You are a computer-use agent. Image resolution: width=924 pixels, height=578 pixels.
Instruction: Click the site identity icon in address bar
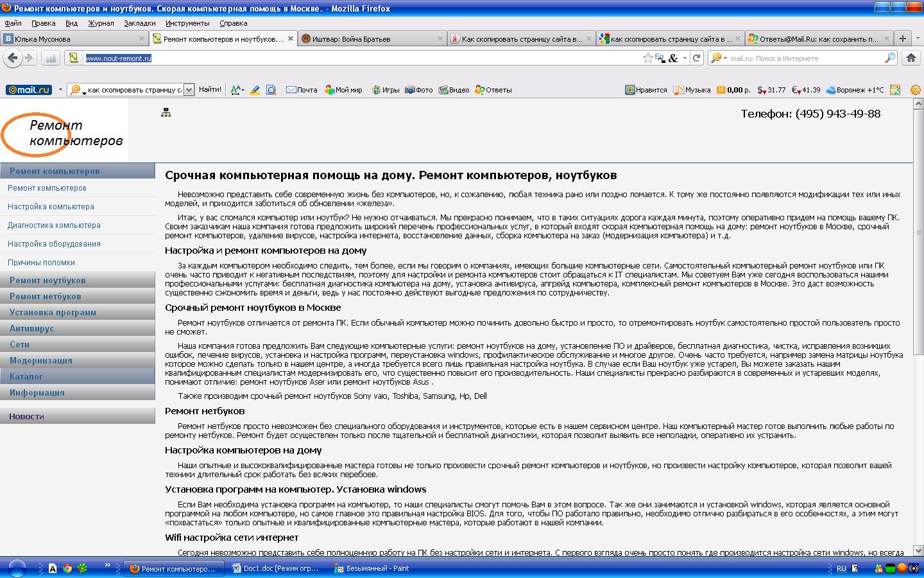[x=74, y=58]
